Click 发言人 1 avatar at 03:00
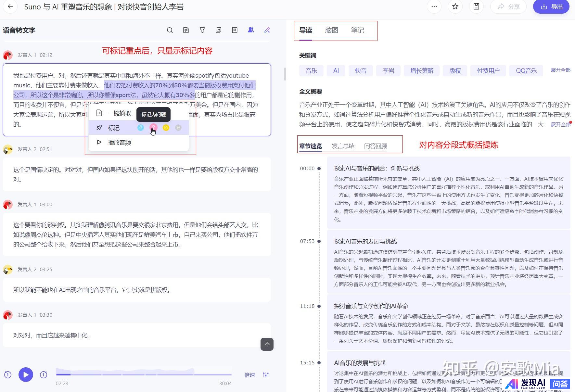This screenshot has height=392, width=575. pyautogui.click(x=8, y=205)
